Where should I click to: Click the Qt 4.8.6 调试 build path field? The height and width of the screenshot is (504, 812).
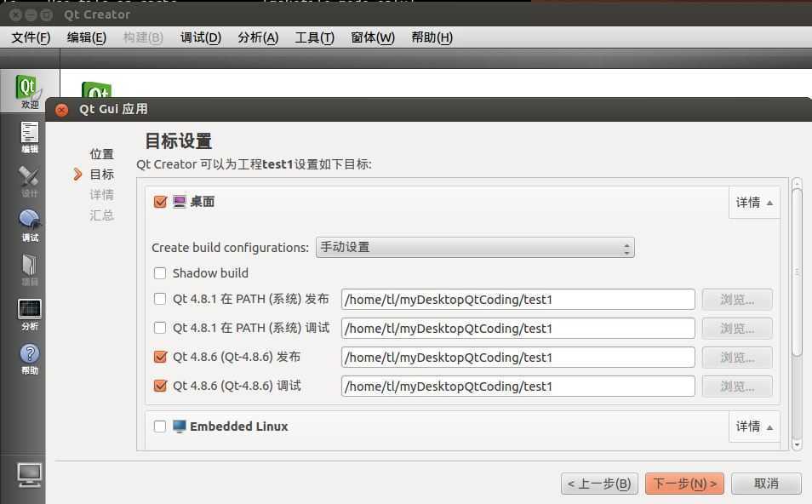coord(518,387)
